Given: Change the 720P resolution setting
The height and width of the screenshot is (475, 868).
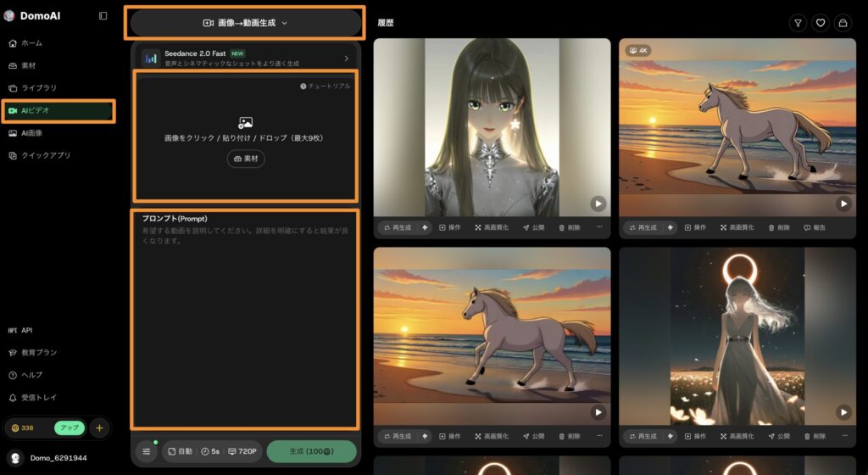Looking at the screenshot, I should pyautogui.click(x=242, y=452).
